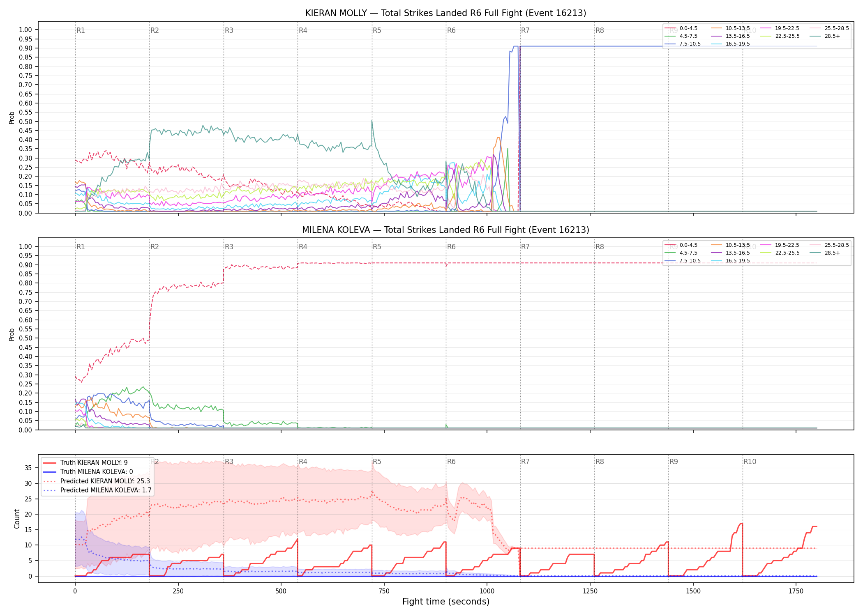Screen dimensions: 863x616
Task: Click the R7 round marker in middle chart
Action: tap(525, 247)
